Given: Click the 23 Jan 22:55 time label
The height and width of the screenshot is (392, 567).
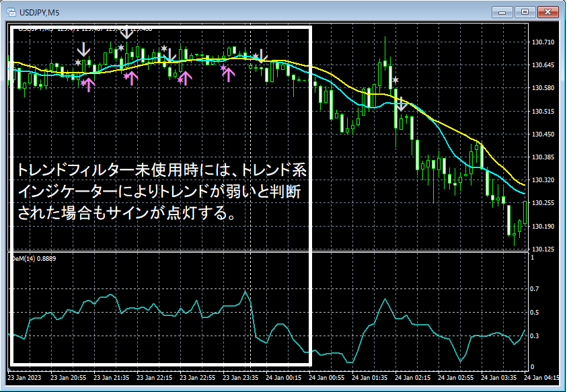Looking at the screenshot, I should (198, 377).
